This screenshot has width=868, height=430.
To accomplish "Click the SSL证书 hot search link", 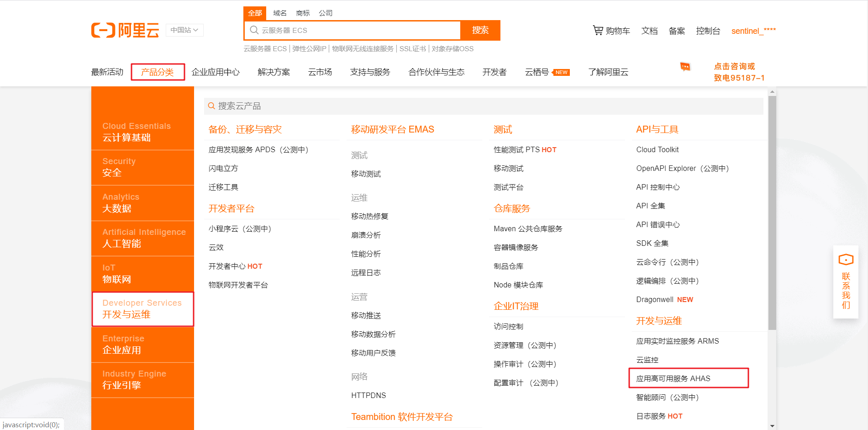I will click(x=413, y=49).
